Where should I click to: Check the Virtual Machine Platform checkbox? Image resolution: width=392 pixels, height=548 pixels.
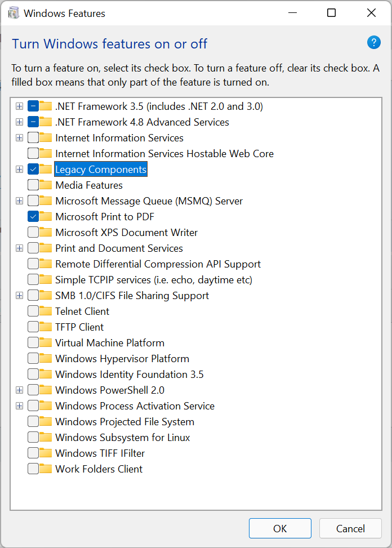point(33,342)
